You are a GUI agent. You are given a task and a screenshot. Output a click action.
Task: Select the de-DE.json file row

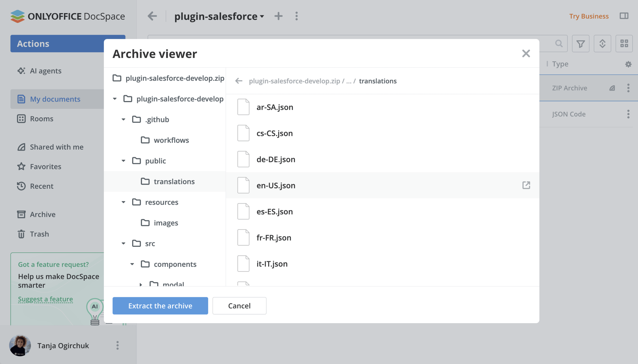276,159
